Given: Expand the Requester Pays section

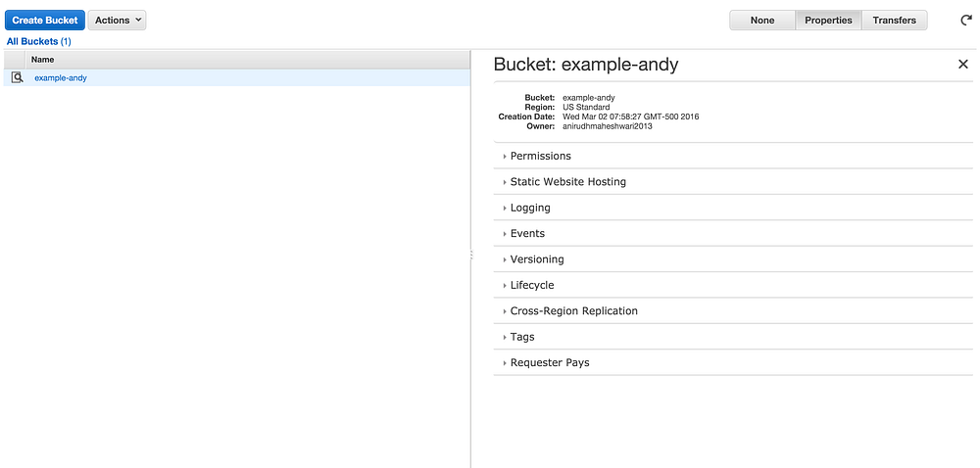Looking at the screenshot, I should (733, 362).
